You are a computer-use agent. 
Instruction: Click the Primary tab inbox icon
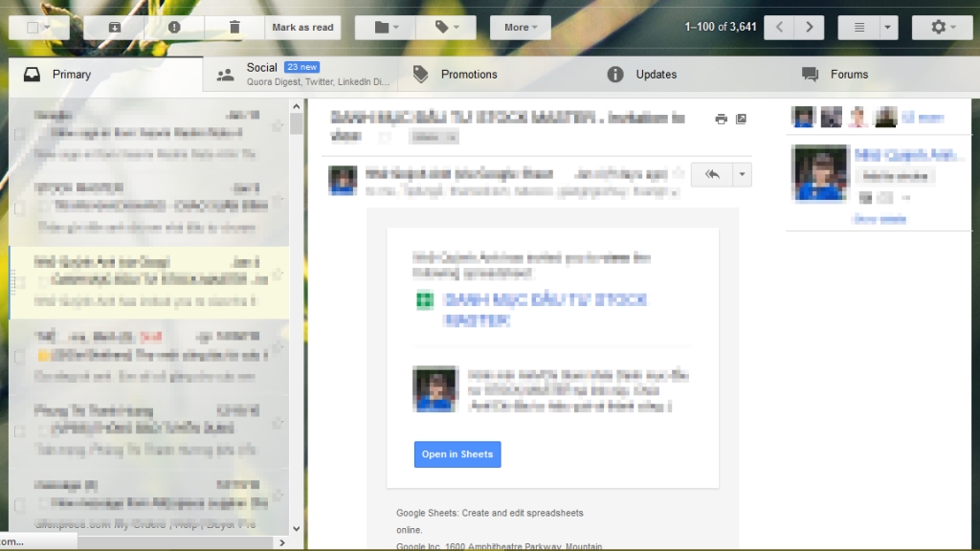tap(32, 75)
